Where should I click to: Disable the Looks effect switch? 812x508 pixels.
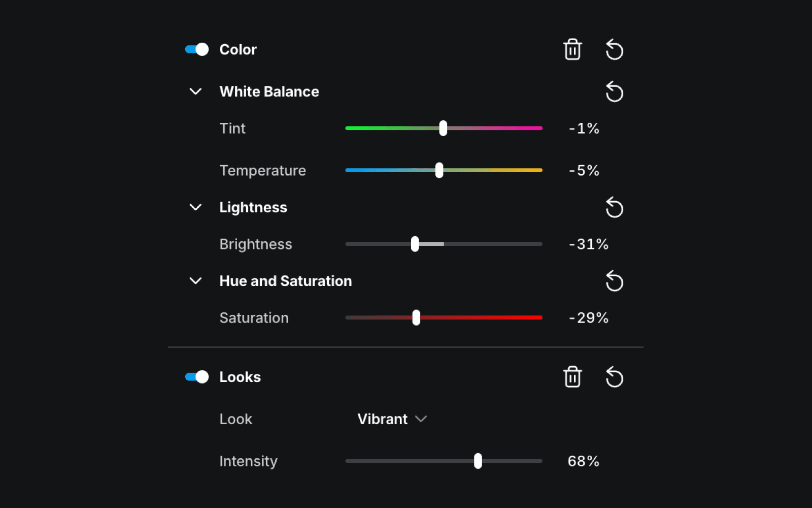coord(197,377)
